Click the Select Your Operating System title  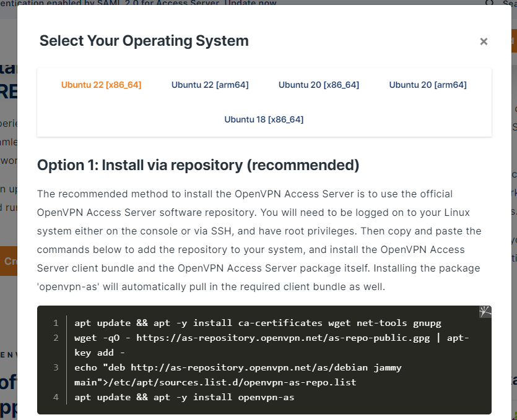click(x=144, y=41)
